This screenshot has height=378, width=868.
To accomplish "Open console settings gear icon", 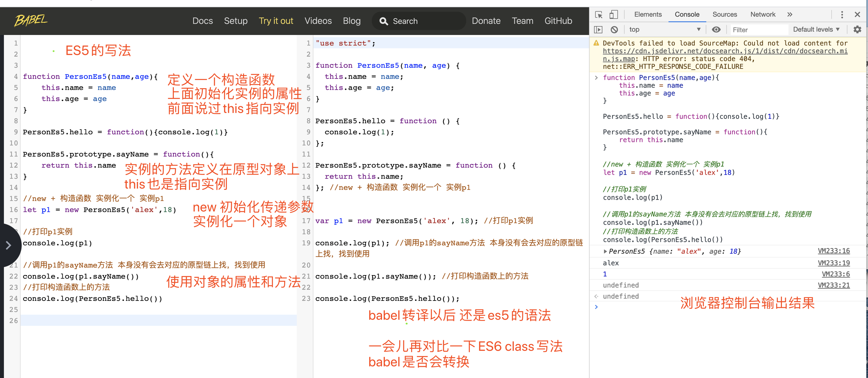I will [857, 30].
